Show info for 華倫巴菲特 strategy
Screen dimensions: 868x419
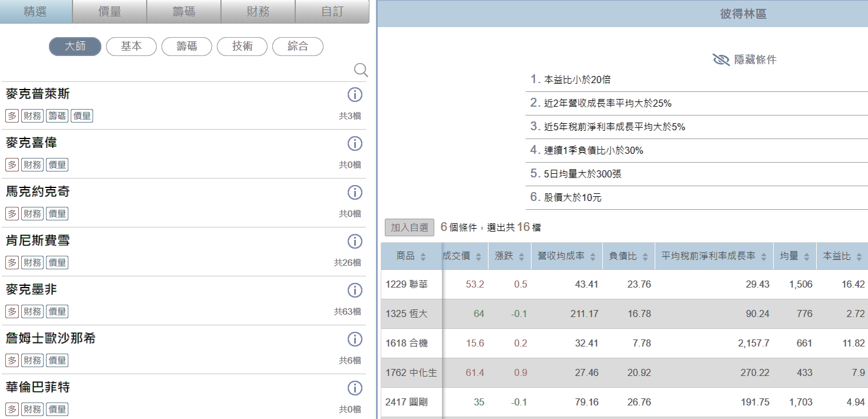click(355, 388)
